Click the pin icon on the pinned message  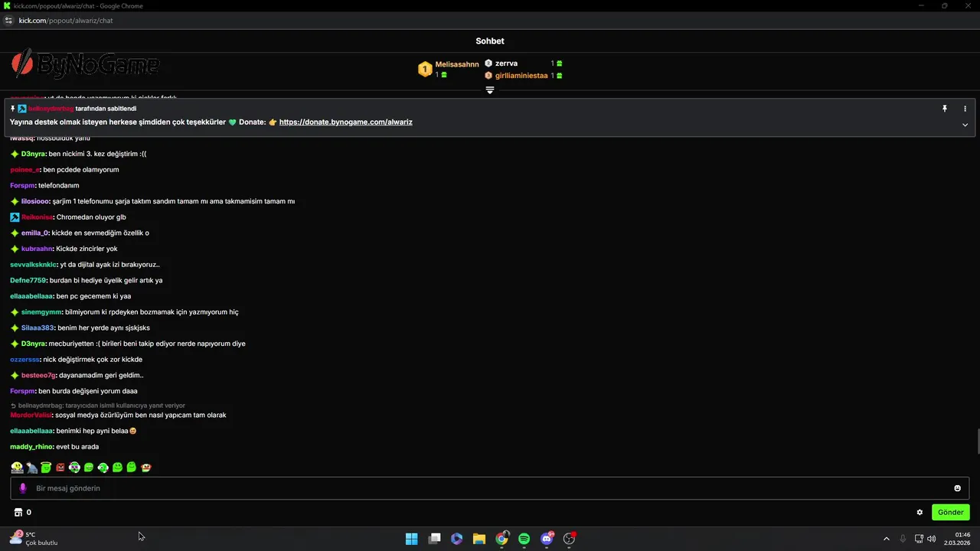(945, 109)
